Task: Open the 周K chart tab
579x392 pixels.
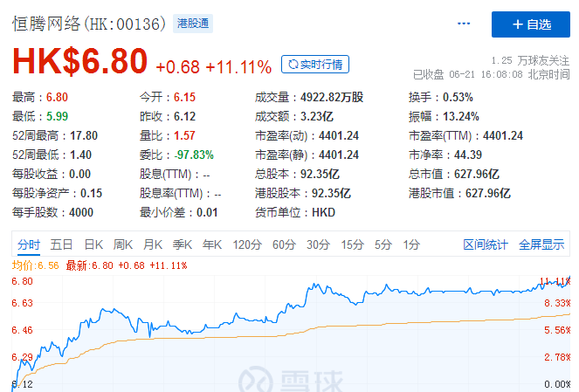Action: (122, 244)
